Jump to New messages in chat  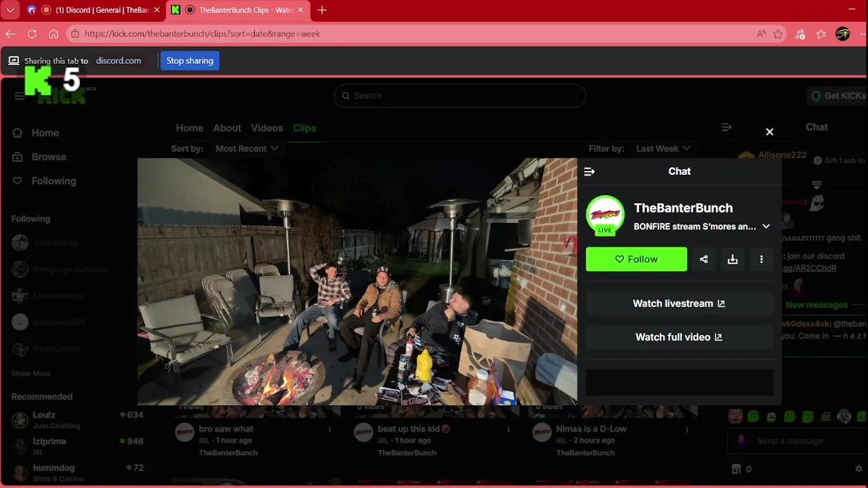click(816, 305)
